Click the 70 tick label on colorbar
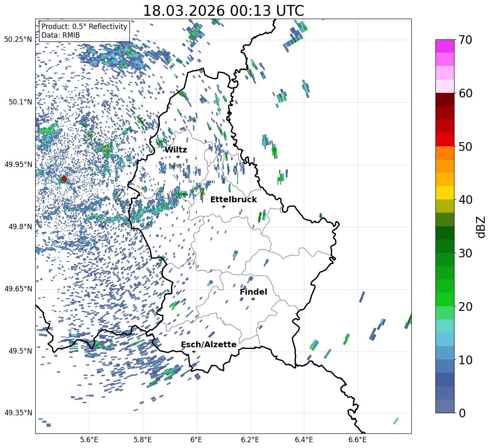 (466, 40)
